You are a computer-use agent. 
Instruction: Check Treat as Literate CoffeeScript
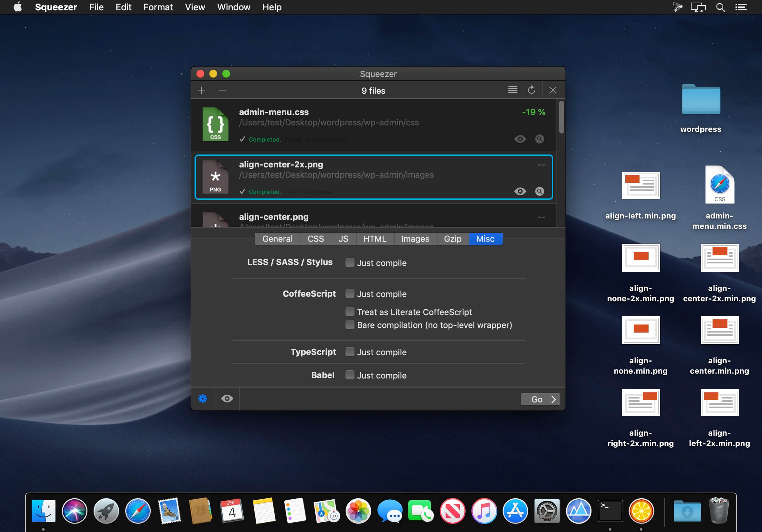(349, 312)
